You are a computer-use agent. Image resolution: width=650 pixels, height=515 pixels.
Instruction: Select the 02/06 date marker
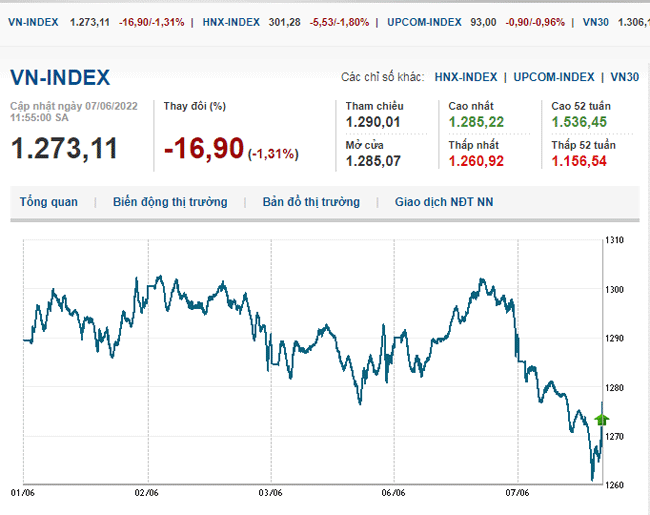(x=147, y=493)
